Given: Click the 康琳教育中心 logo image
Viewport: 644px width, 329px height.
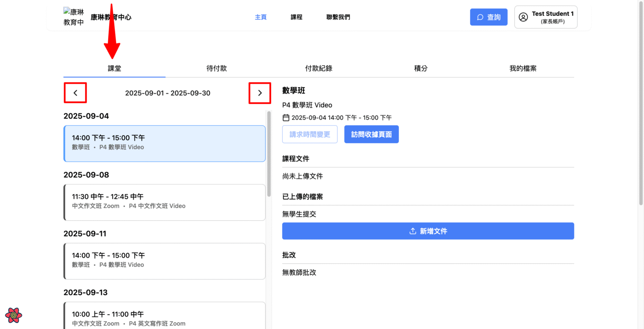Looking at the screenshot, I should 74,17.
